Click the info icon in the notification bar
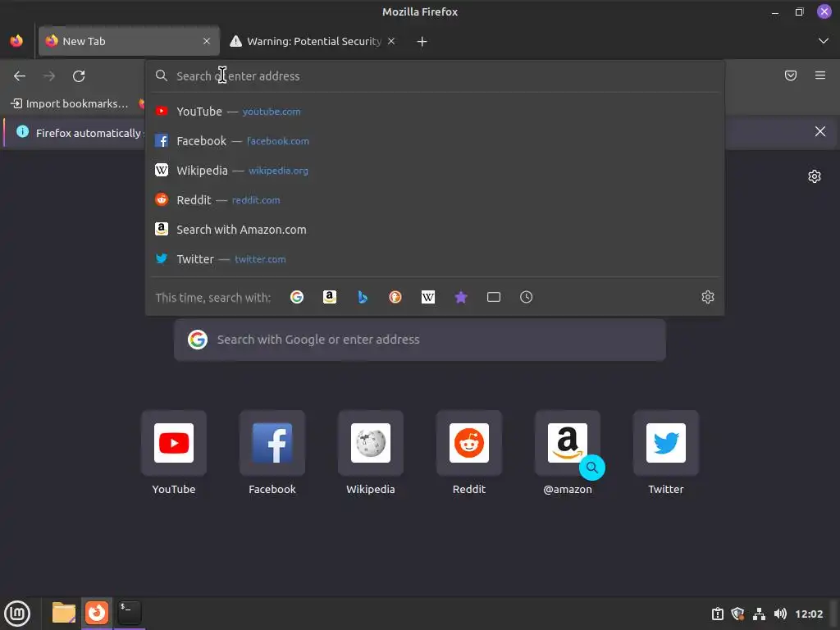840x630 pixels. [x=22, y=131]
